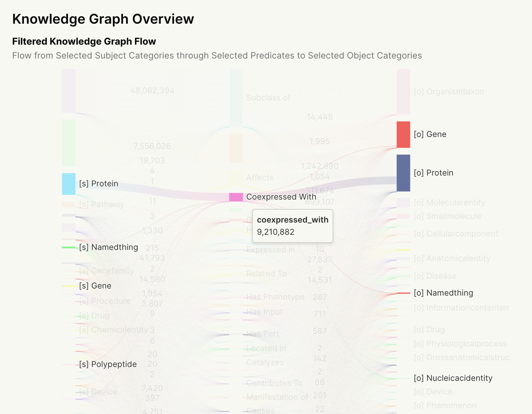Select the faded [o] Organismtaxon label
This screenshot has height=414, width=532.
(x=449, y=92)
